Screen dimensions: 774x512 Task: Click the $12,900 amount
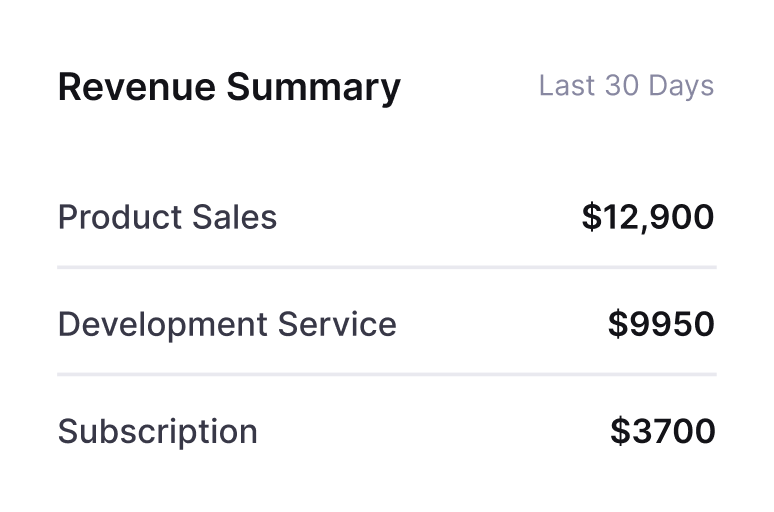click(x=648, y=217)
